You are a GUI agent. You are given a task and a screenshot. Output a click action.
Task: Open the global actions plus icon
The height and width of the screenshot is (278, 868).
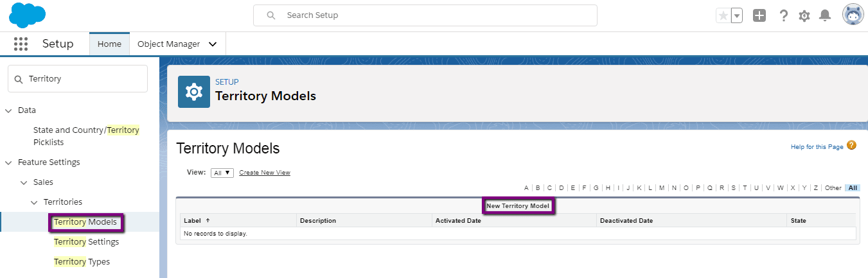(x=759, y=15)
